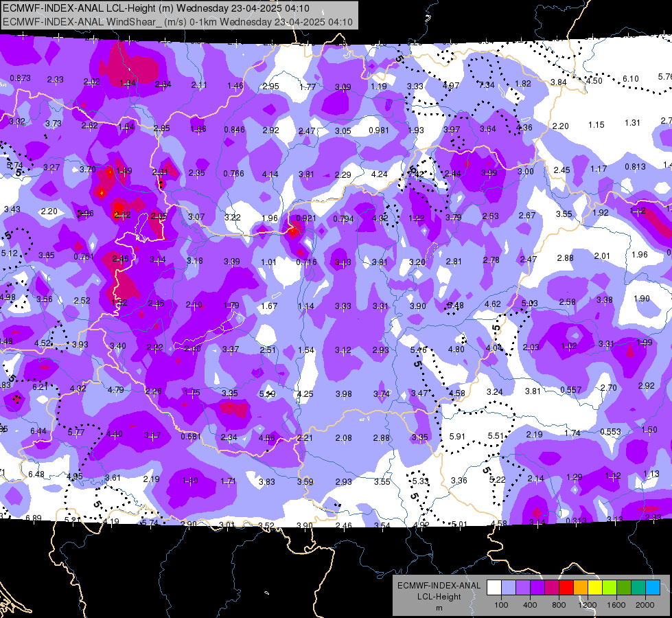672x618 pixels.
Task: Click the legend scale value '2000'
Action: click(645, 605)
